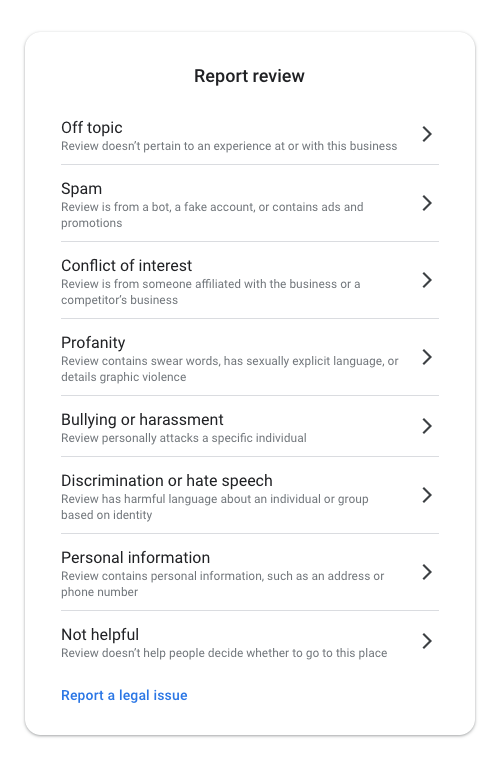Choose Spam as the report reason
This screenshot has width=502, height=769.
[x=250, y=204]
